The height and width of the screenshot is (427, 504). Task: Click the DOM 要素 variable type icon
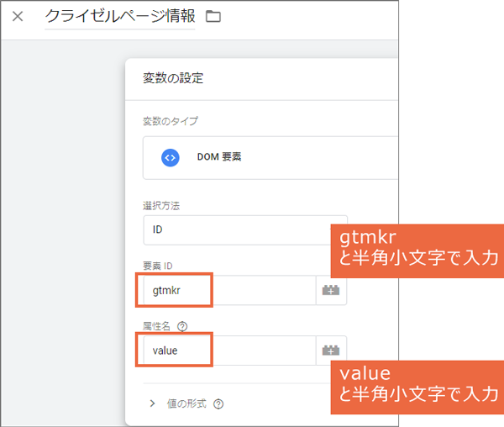(x=170, y=157)
